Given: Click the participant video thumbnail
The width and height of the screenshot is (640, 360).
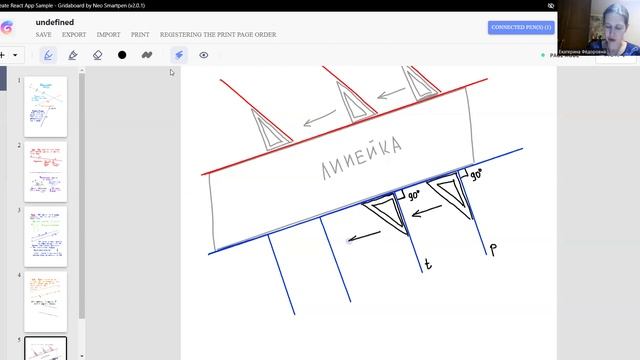Looking at the screenshot, I should 599,28.
